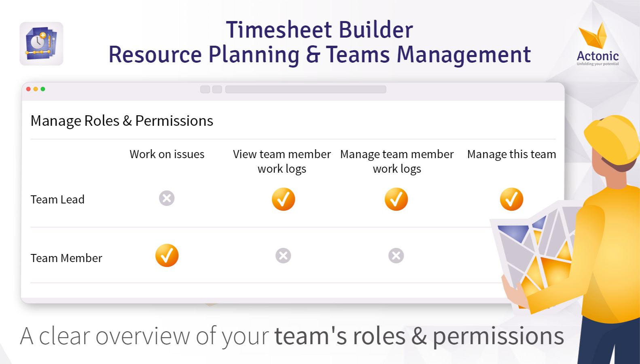Click the green window dot
This screenshot has width=640, height=364.
(43, 89)
